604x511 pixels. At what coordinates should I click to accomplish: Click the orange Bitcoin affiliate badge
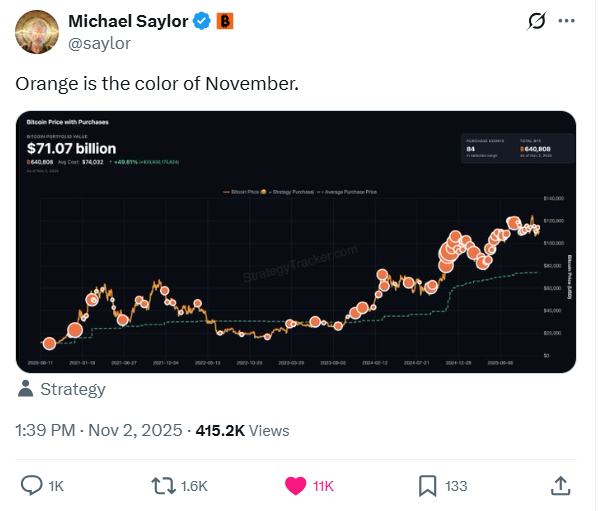(x=225, y=21)
